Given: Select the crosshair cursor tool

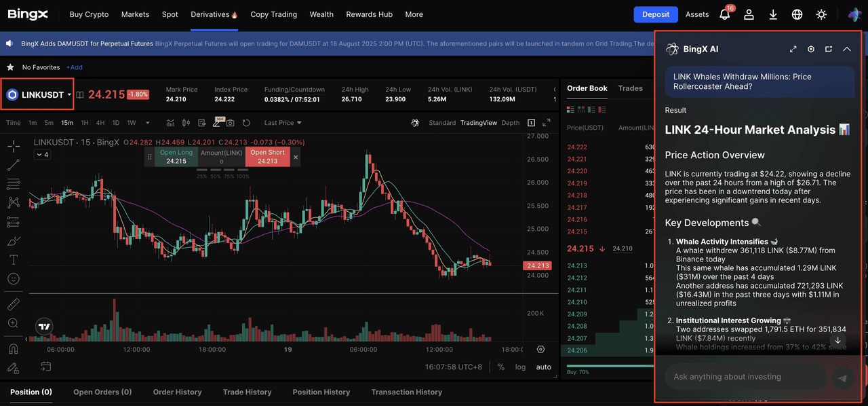Looking at the screenshot, I should pos(14,146).
